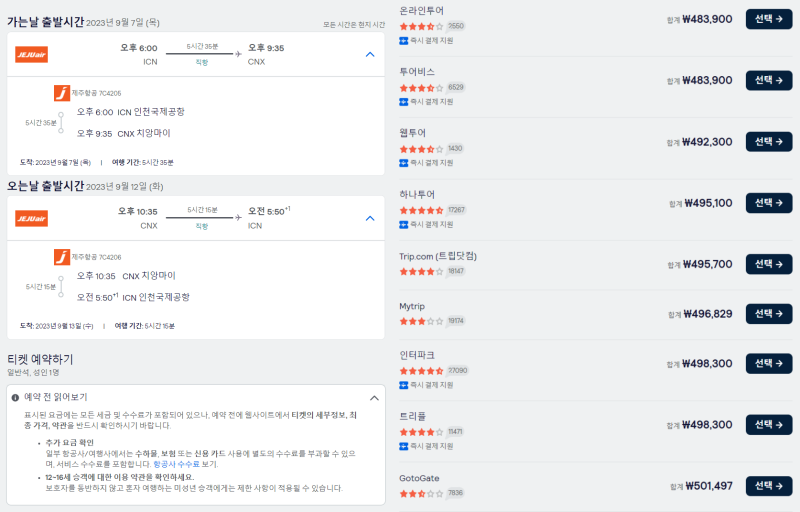Select the 하나투어 ₩495,100 offer

[x=769, y=203]
